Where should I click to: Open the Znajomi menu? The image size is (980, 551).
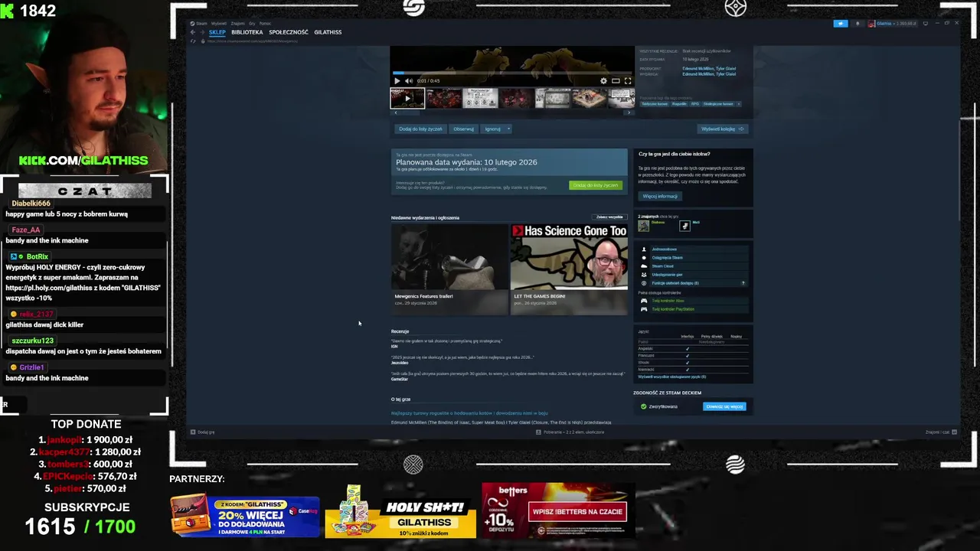238,24
